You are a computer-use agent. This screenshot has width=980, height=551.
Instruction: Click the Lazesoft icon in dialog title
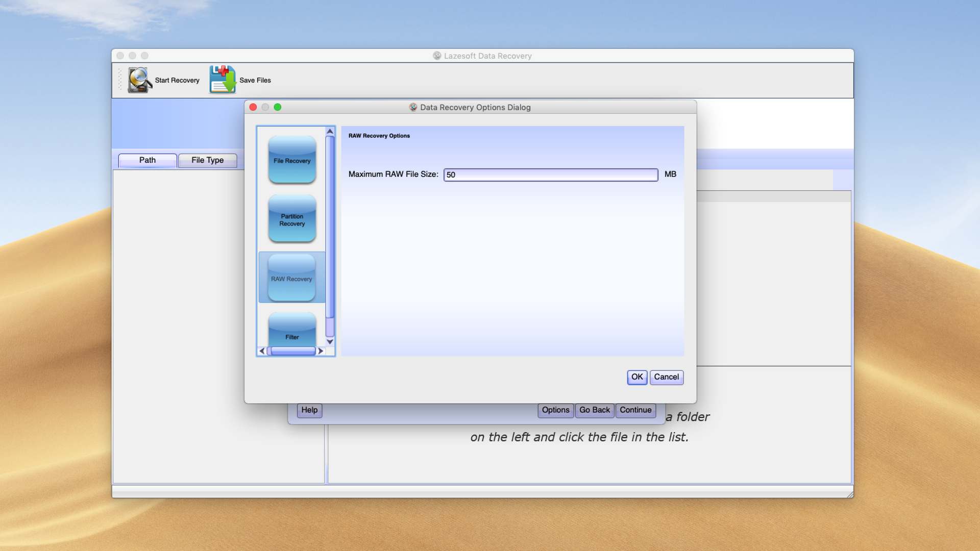(413, 107)
